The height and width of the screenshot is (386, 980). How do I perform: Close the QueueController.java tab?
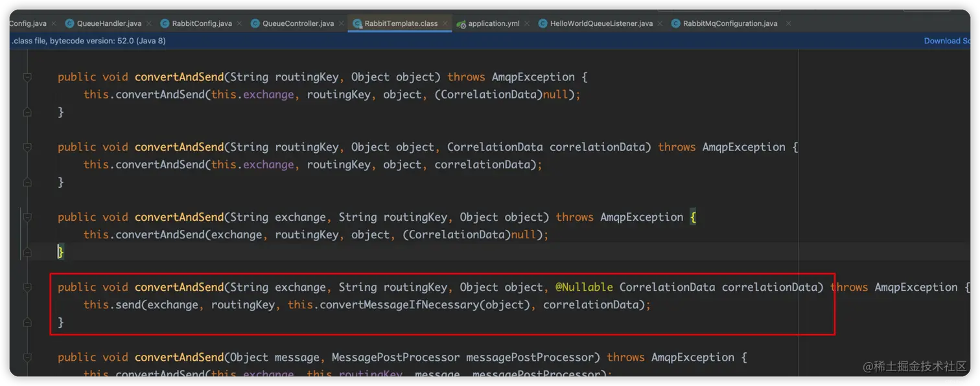[x=342, y=23]
